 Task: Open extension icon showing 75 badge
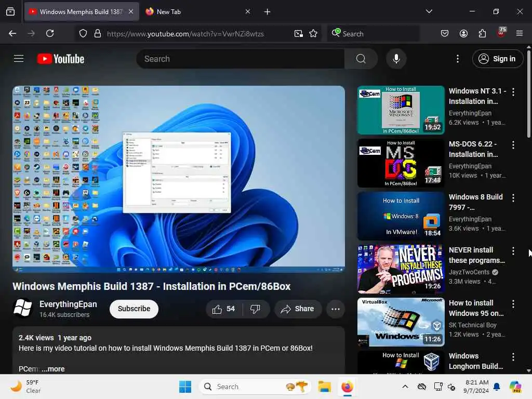(501, 33)
